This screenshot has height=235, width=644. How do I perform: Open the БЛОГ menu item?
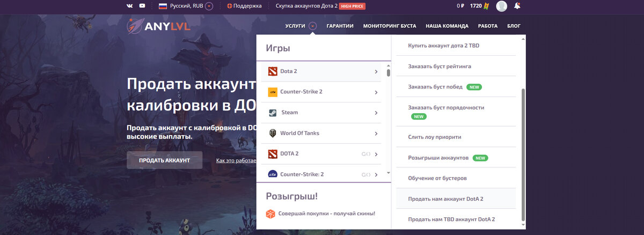point(514,26)
